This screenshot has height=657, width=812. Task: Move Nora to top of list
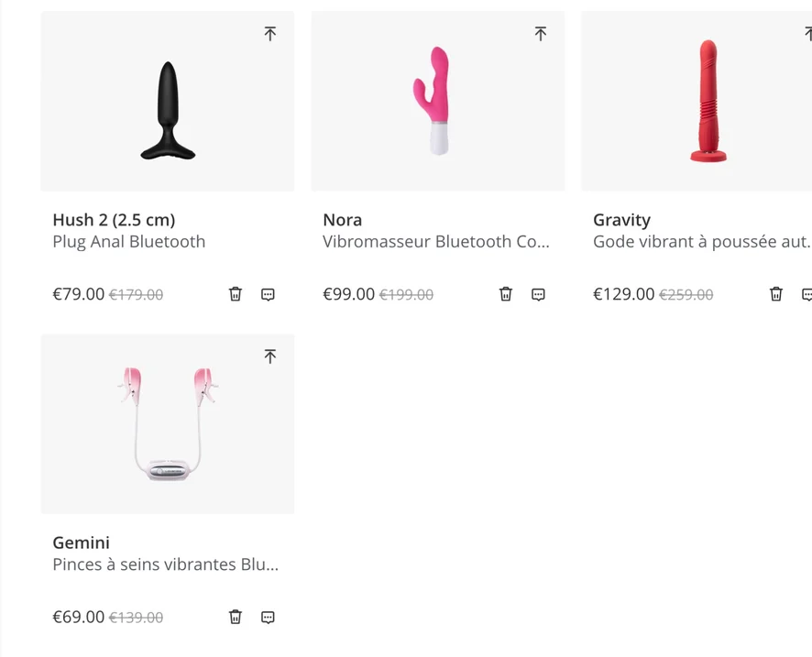click(x=540, y=34)
